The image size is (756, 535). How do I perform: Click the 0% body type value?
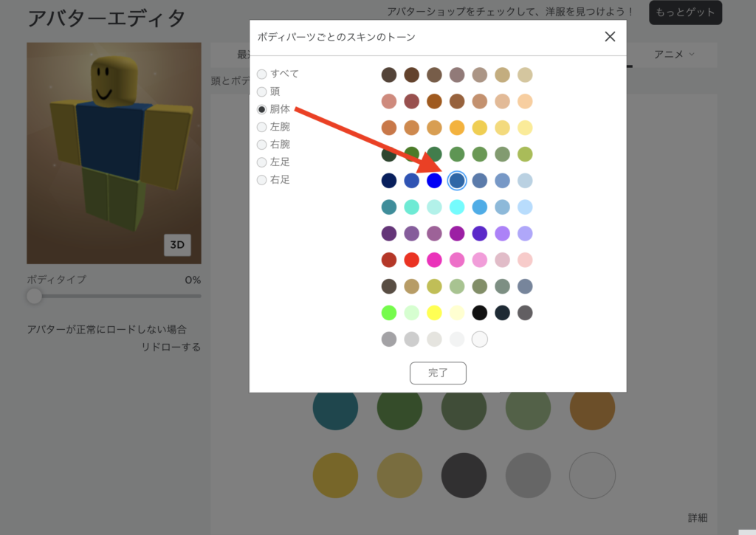193,280
